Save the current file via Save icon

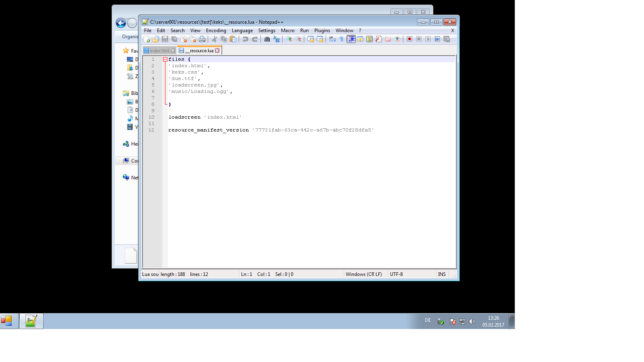click(x=165, y=39)
